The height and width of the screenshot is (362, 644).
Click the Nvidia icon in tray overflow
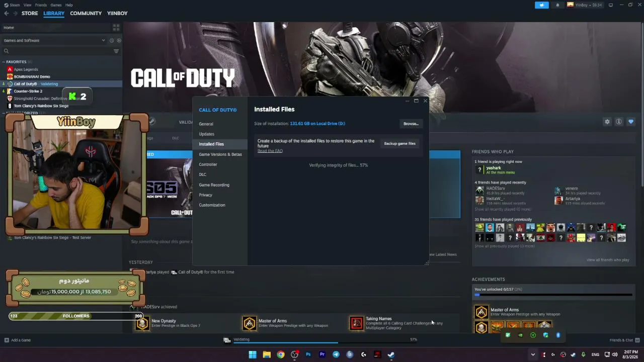pyautogui.click(x=520, y=335)
